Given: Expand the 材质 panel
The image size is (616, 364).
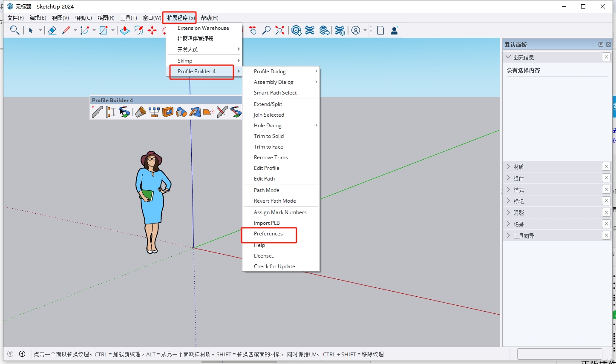Looking at the screenshot, I should (518, 166).
